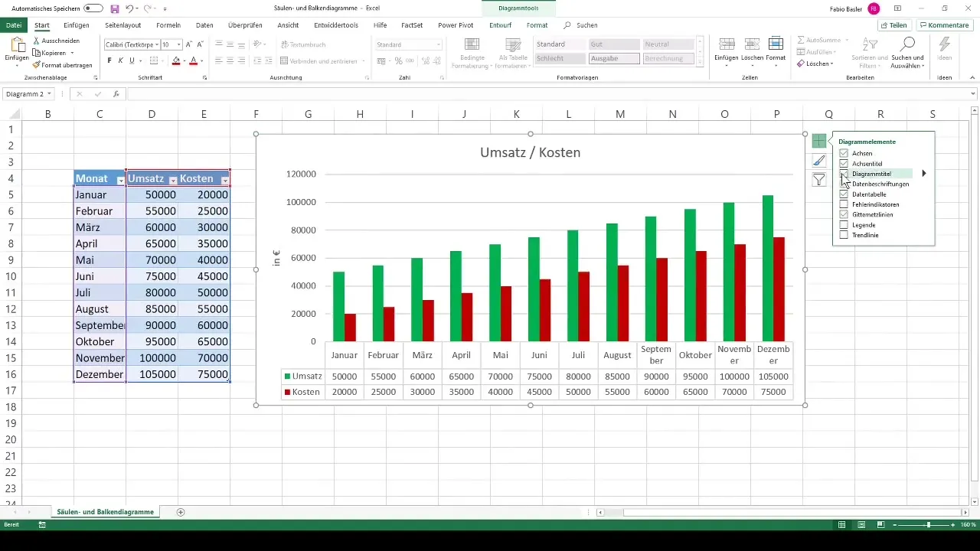Open the Format chart tools tab
The image size is (980, 551).
pyautogui.click(x=537, y=25)
